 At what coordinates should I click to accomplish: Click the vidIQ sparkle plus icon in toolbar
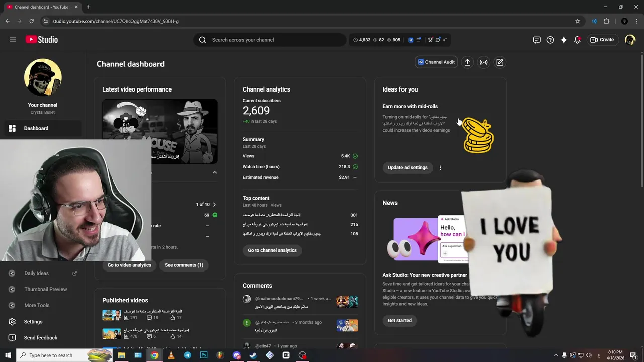tap(444, 40)
